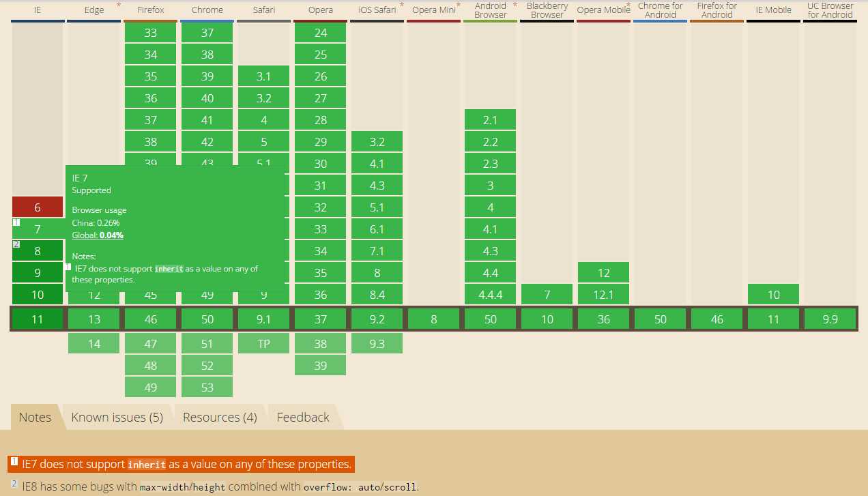This screenshot has height=496, width=868.
Task: Open the Known issues (5) tab
Action: tap(117, 417)
